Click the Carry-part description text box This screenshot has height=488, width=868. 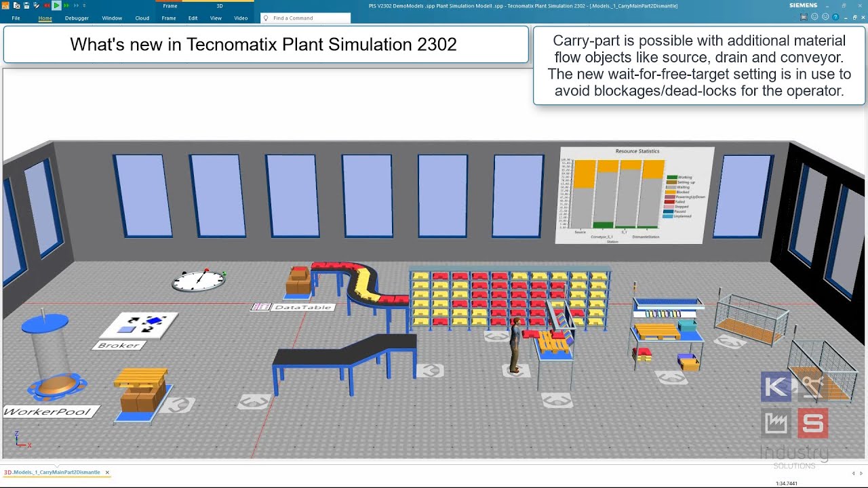point(699,65)
